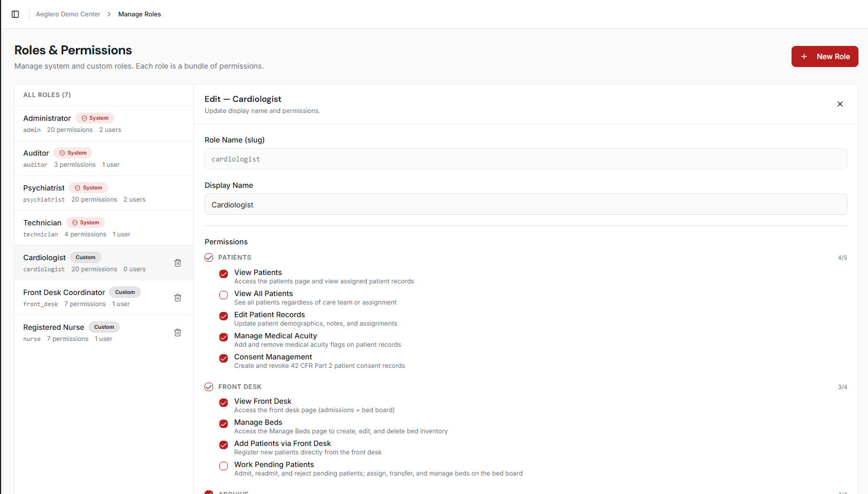Delete the Registered Nurse role

178,332
